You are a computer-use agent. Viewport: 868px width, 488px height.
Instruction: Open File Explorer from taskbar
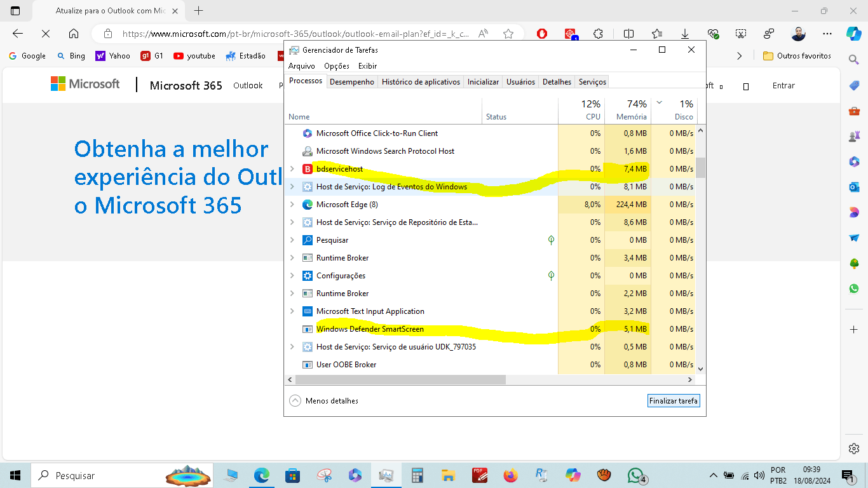(x=449, y=475)
